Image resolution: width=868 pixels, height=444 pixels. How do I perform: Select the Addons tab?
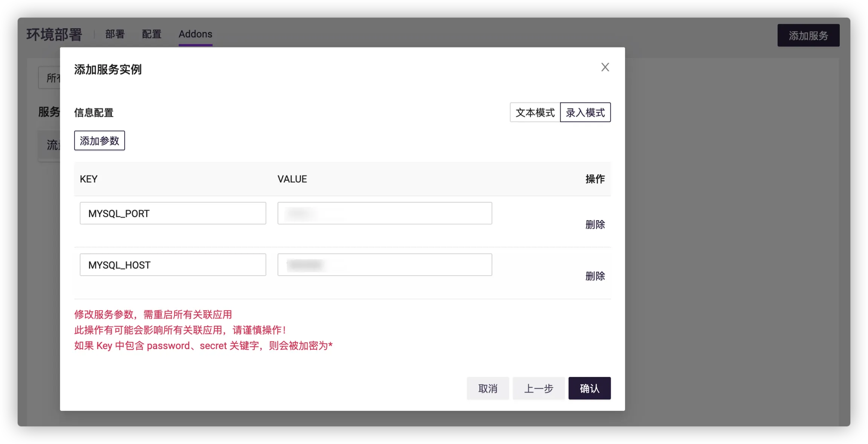pyautogui.click(x=195, y=34)
